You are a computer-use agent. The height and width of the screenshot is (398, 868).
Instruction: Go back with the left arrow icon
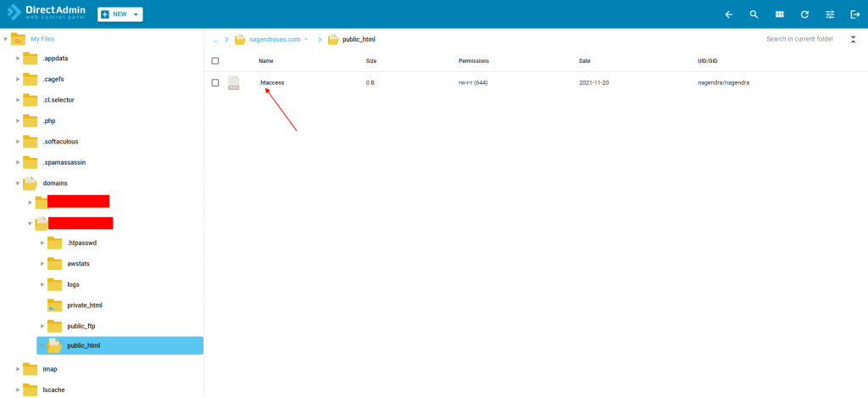728,14
